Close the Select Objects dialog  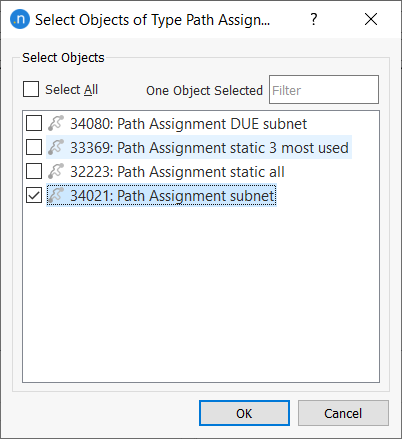tap(371, 19)
